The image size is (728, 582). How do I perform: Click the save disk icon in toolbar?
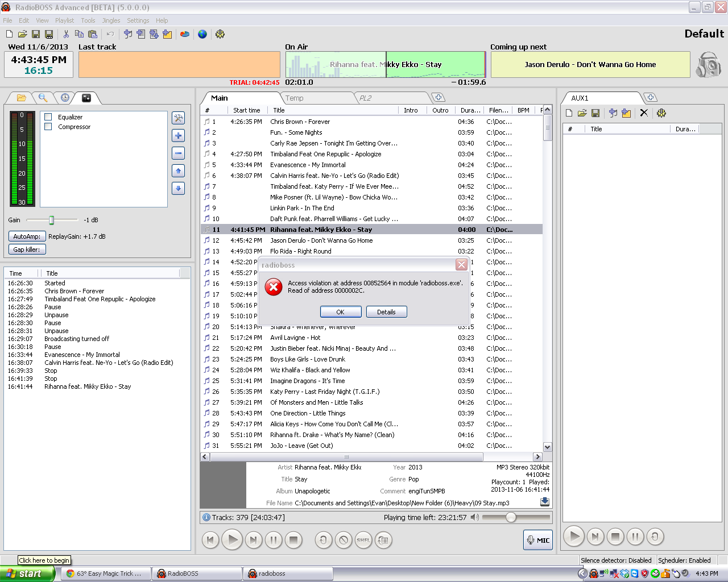36,35
